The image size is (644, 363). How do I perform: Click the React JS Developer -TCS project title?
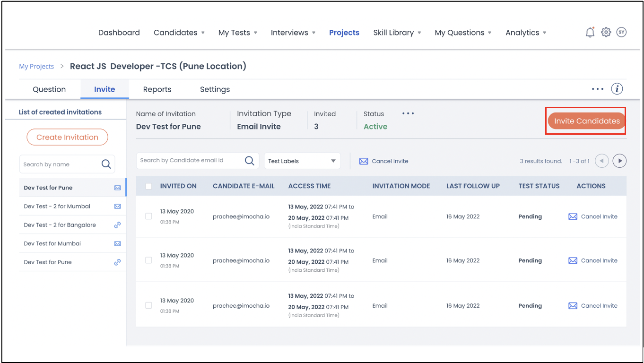point(158,66)
